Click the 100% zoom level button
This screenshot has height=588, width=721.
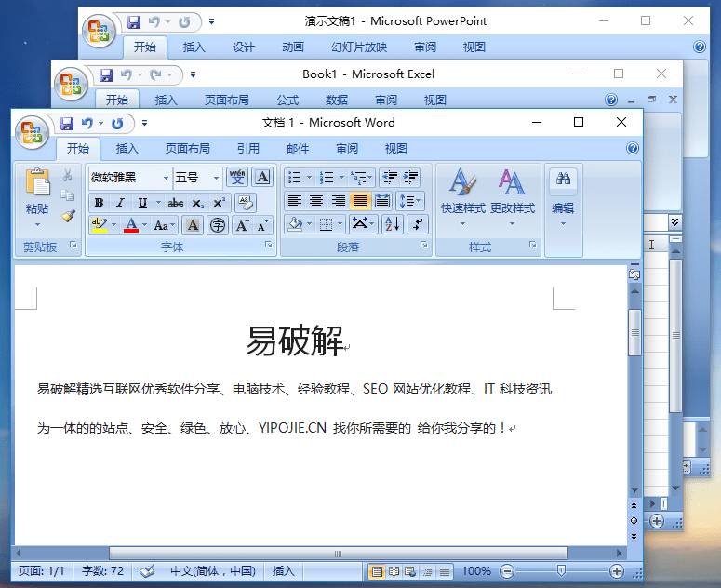pyautogui.click(x=476, y=571)
